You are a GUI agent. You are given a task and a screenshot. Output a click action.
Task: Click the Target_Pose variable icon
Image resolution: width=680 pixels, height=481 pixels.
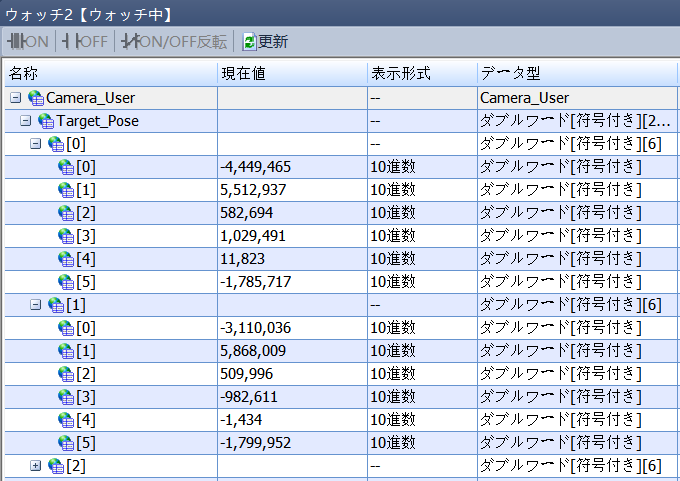click(x=46, y=121)
